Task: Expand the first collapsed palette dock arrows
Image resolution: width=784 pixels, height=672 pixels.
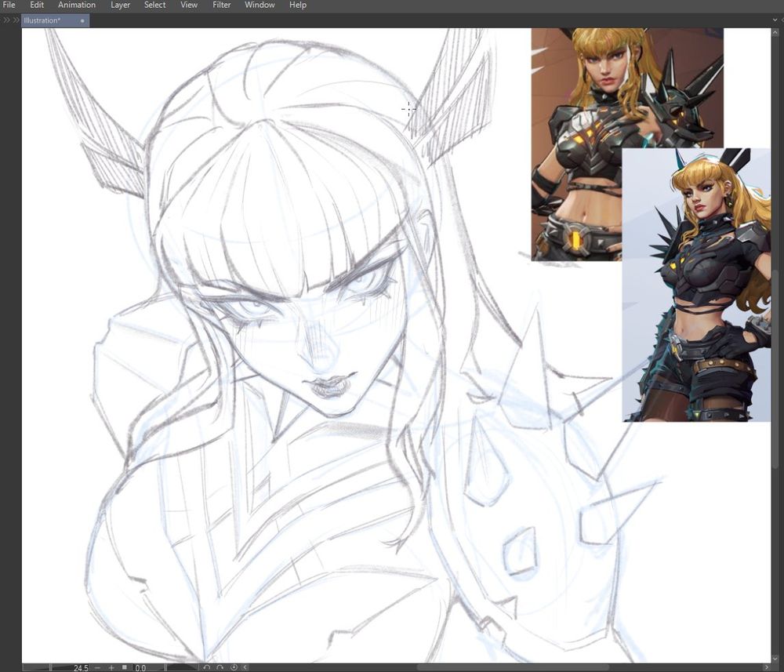Action: tap(6, 20)
